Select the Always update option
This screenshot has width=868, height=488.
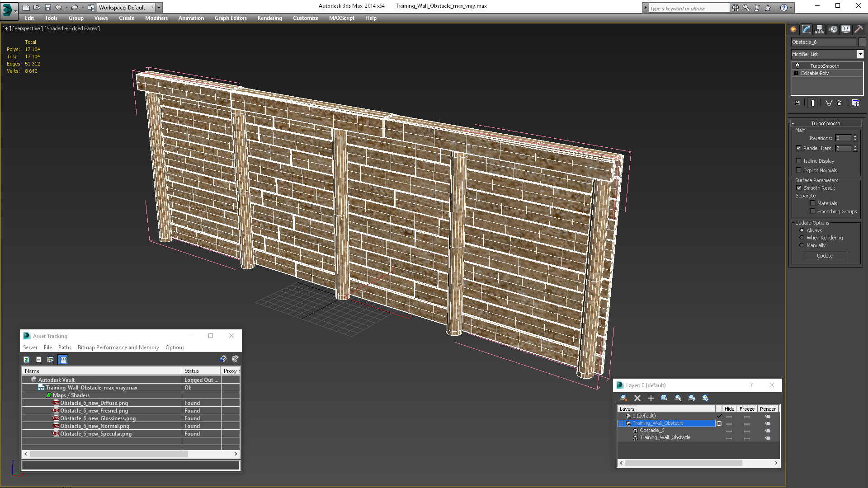(x=802, y=230)
